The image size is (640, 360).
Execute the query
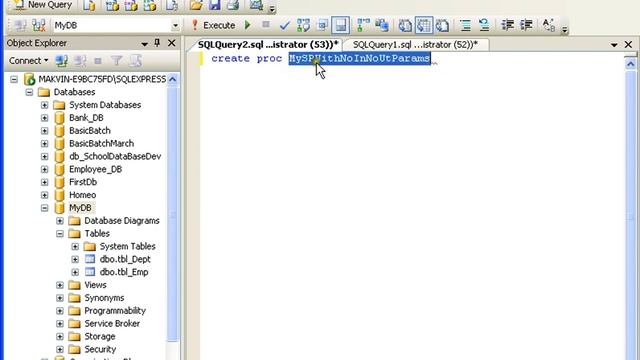click(x=213, y=25)
